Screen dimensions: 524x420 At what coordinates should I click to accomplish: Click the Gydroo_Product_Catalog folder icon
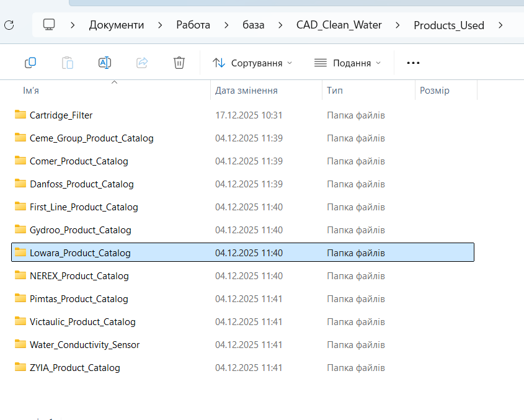point(20,230)
